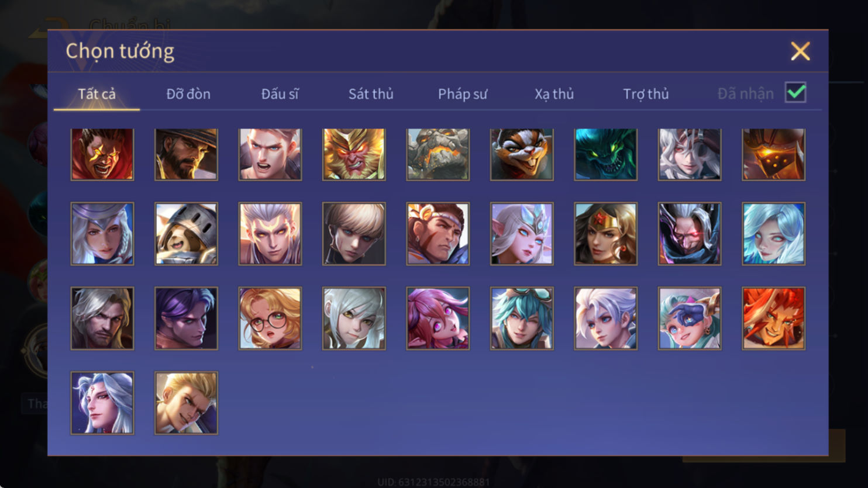
Task: Switch to the Pháp sư tab
Action: click(463, 94)
